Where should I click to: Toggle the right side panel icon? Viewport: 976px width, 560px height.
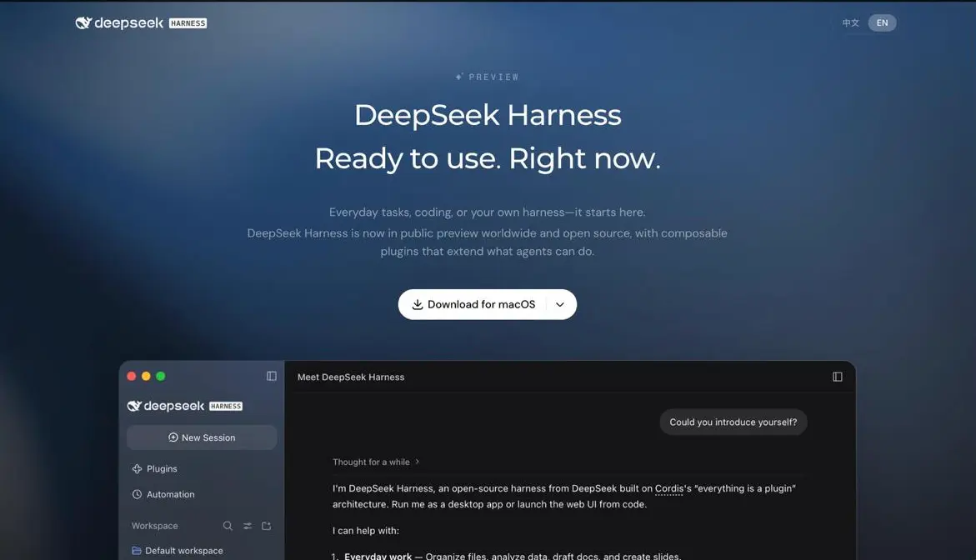(837, 377)
